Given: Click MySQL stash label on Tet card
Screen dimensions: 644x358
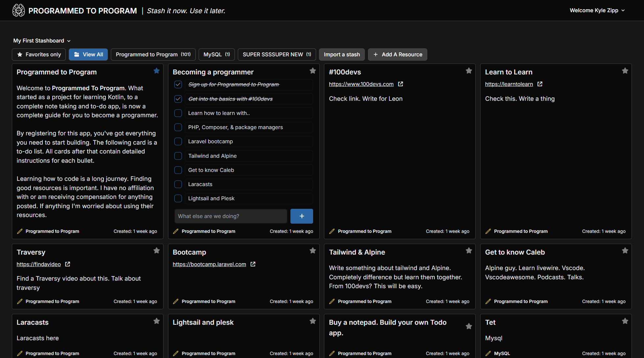Looking at the screenshot, I should click(x=502, y=353).
